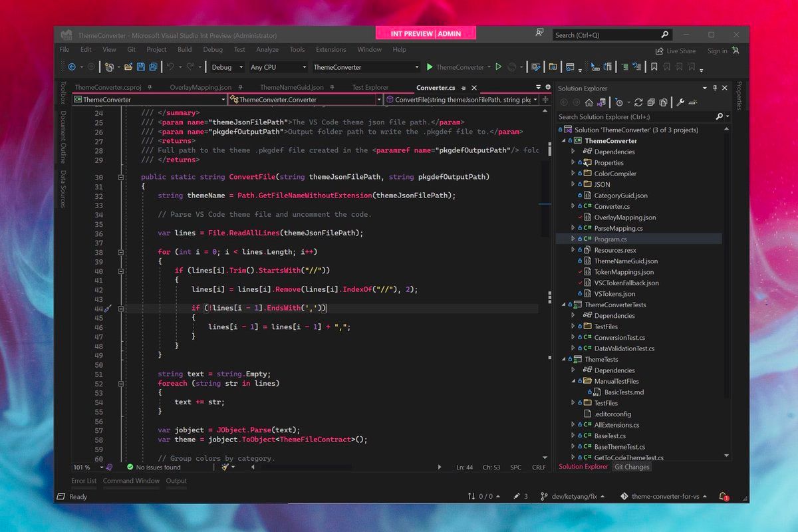
Task: Collapse the ConvertFile method outline box
Action: coord(121,177)
